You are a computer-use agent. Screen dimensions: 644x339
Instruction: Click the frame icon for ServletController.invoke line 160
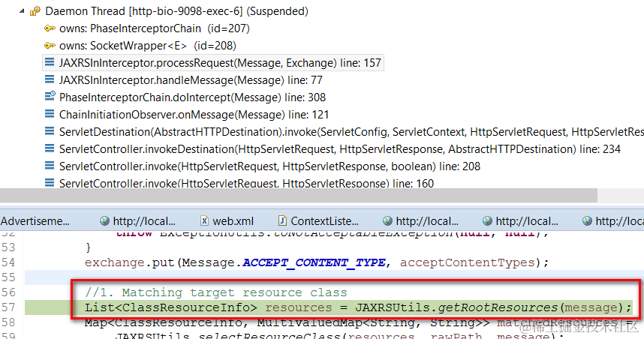[50, 183]
